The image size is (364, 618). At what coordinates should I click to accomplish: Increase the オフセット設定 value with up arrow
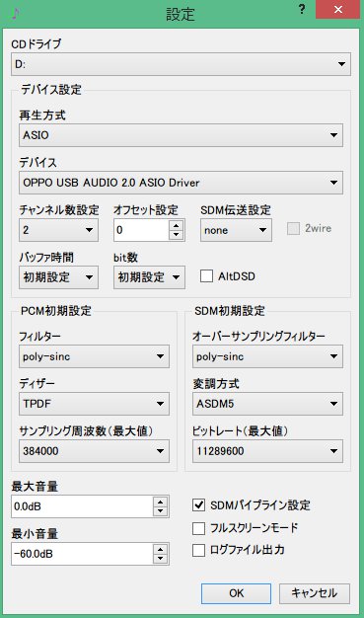click(177, 225)
